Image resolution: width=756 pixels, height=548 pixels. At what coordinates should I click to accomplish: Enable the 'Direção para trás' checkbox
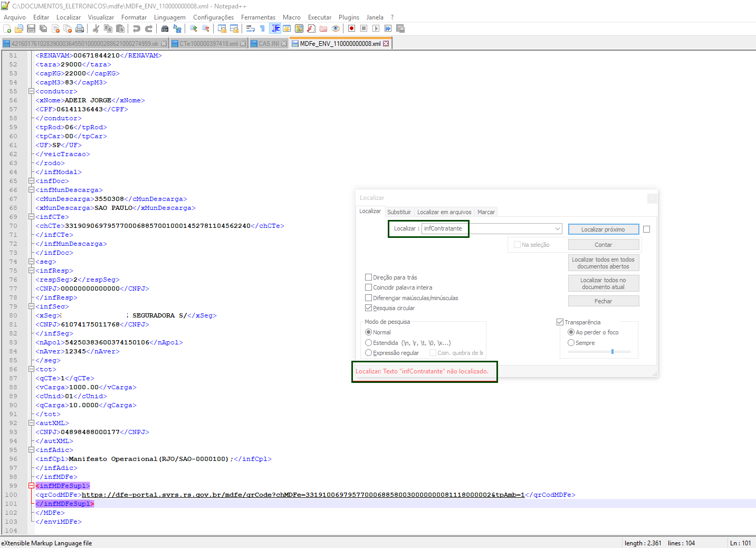(x=369, y=277)
